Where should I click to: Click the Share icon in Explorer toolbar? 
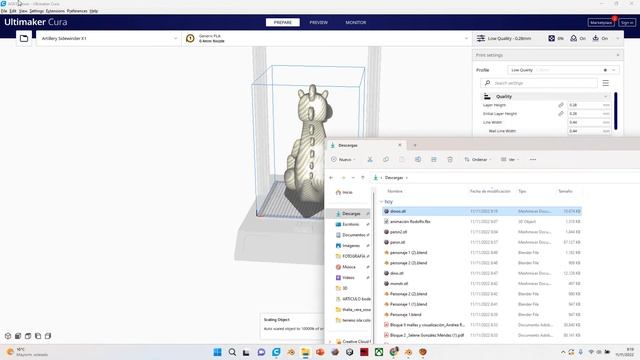[434, 160]
